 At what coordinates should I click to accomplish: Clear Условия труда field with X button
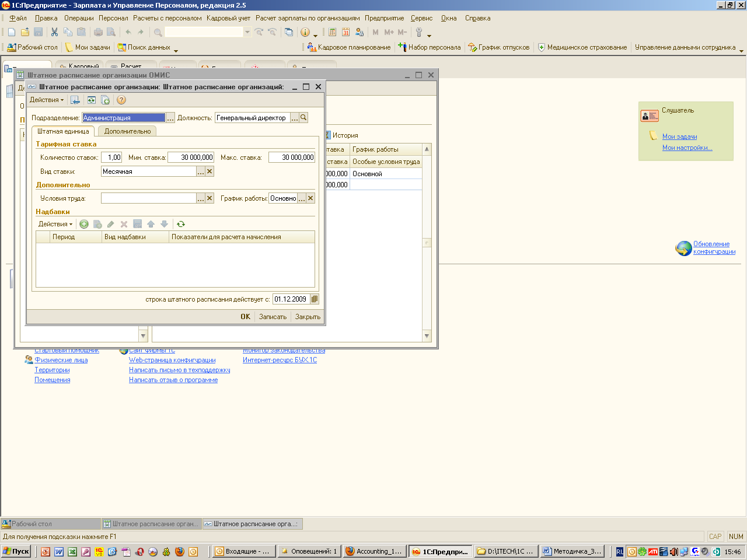point(210,198)
